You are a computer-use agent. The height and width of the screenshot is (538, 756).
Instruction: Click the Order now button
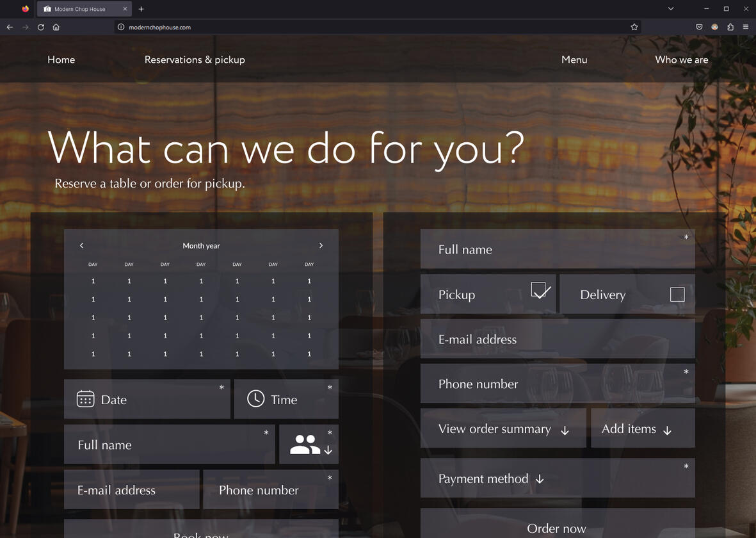tap(557, 526)
